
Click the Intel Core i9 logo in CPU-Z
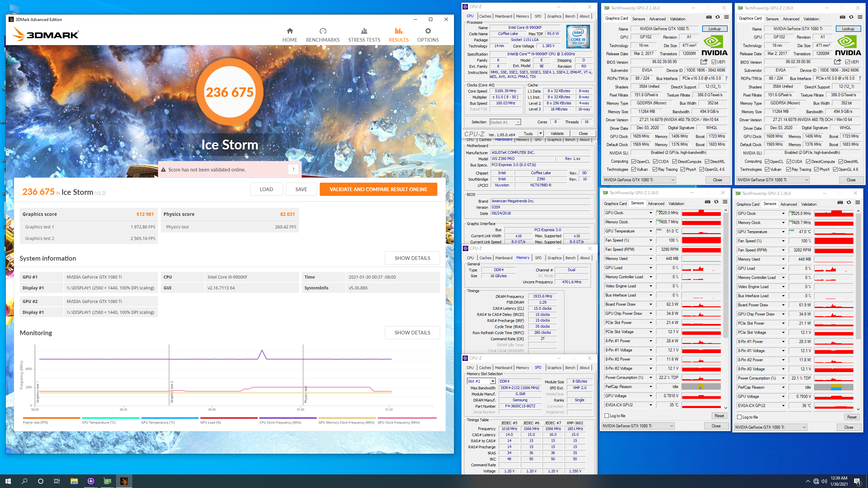click(578, 37)
